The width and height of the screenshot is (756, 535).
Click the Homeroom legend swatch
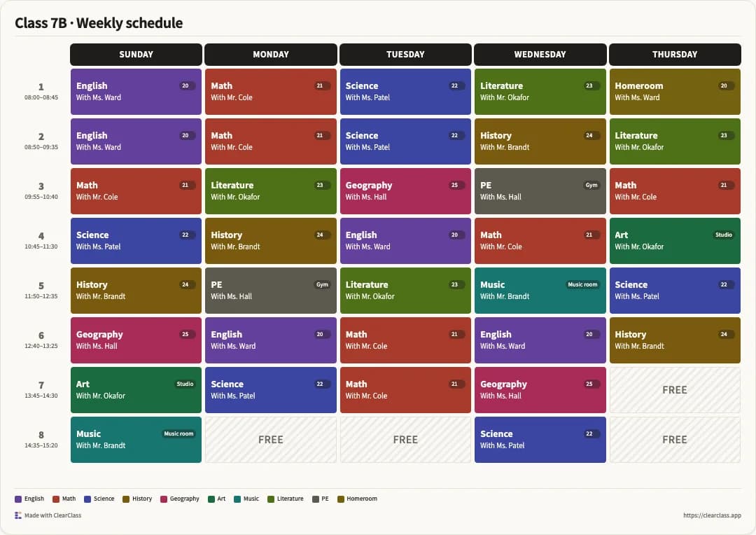click(341, 499)
